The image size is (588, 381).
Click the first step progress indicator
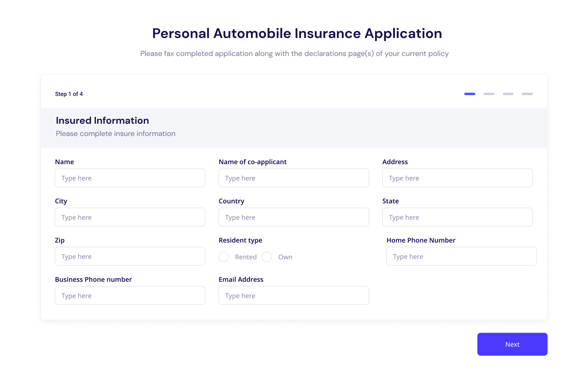click(x=470, y=94)
